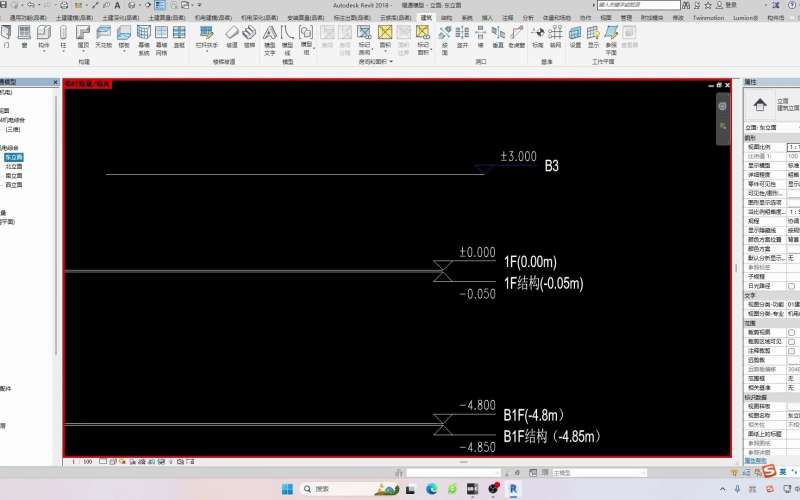Open the Twinmotion ribbon tab
This screenshot has height=500, width=800.
pos(707,18)
